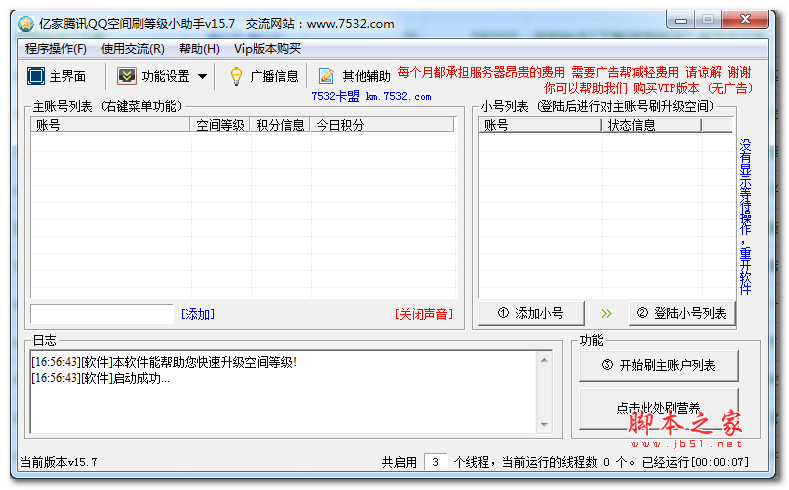Click the 点击此处刷营养 button
The width and height of the screenshot is (789, 490).
pyautogui.click(x=659, y=409)
